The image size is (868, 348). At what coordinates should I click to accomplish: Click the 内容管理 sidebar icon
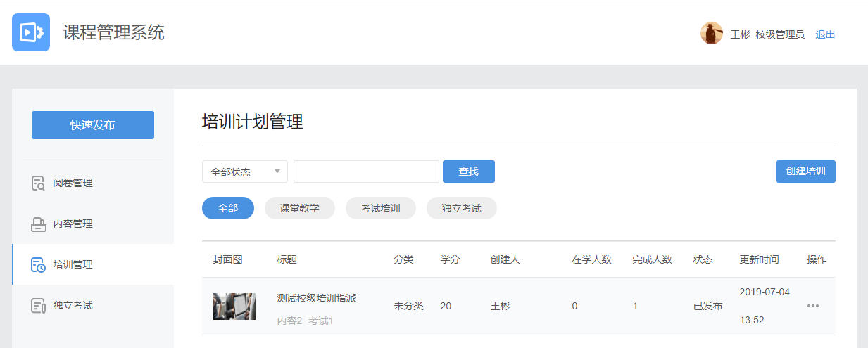tap(38, 224)
